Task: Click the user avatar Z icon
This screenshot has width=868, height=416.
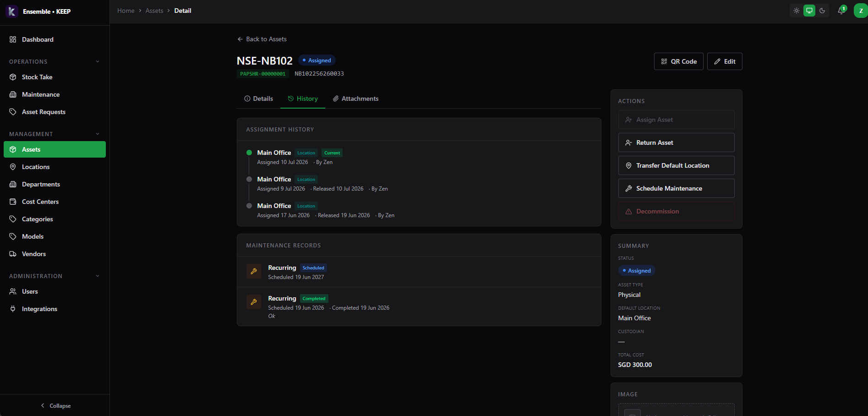Action: (x=861, y=11)
